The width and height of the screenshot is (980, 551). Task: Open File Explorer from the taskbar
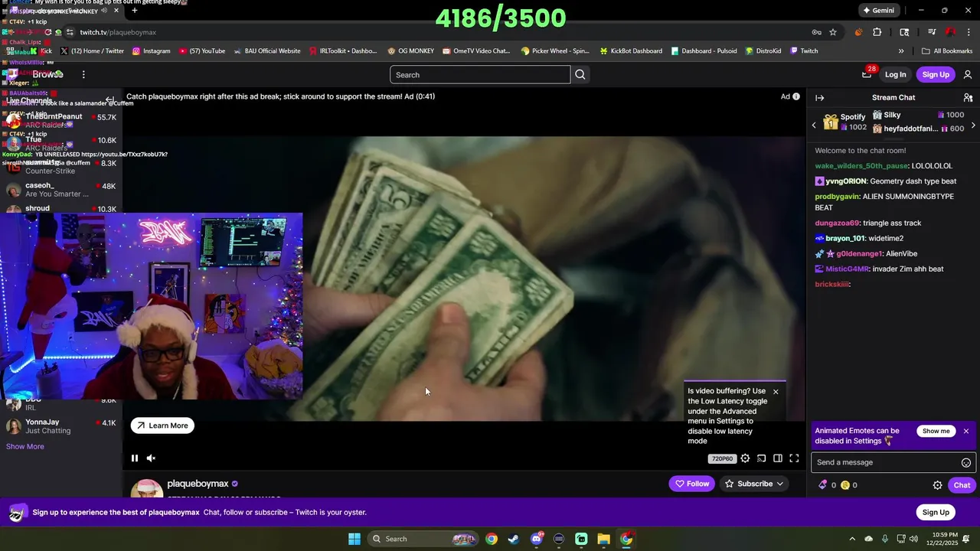(603, 539)
